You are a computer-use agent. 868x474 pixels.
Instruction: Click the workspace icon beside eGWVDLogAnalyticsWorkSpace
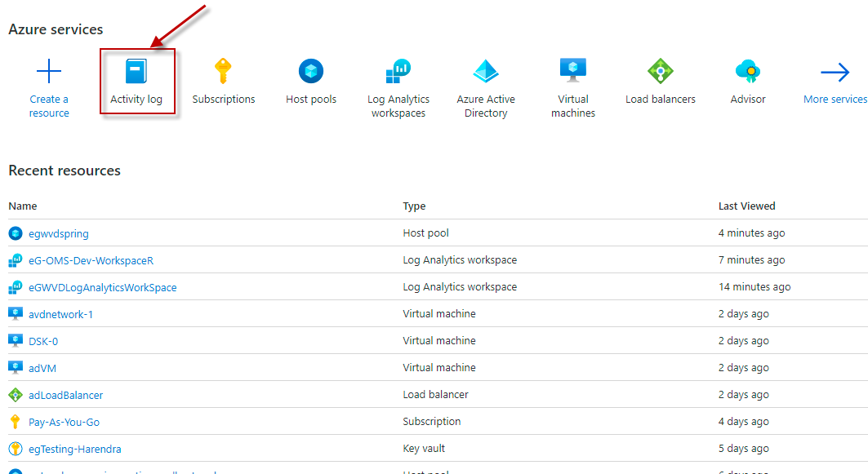click(16, 287)
